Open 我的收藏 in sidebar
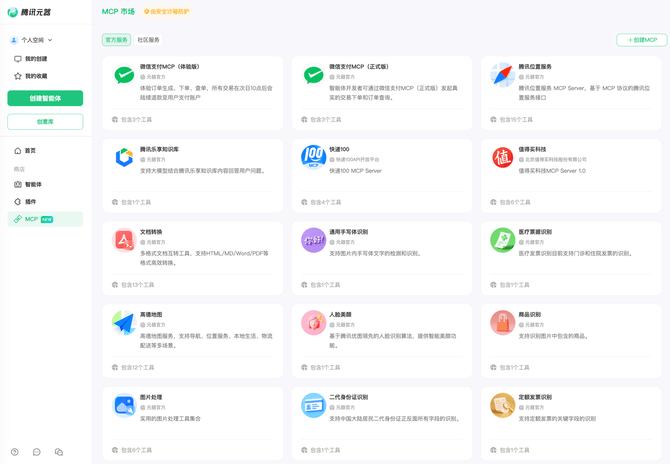This screenshot has height=464, width=670. click(36, 76)
